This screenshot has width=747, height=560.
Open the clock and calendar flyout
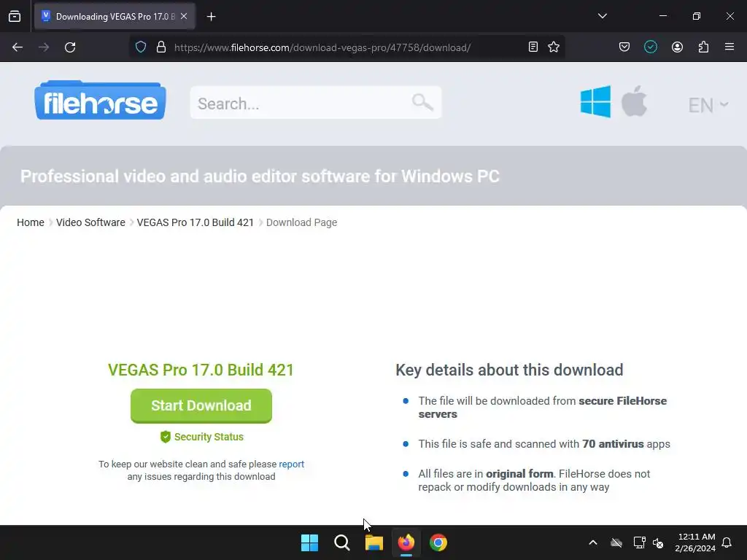point(695,542)
